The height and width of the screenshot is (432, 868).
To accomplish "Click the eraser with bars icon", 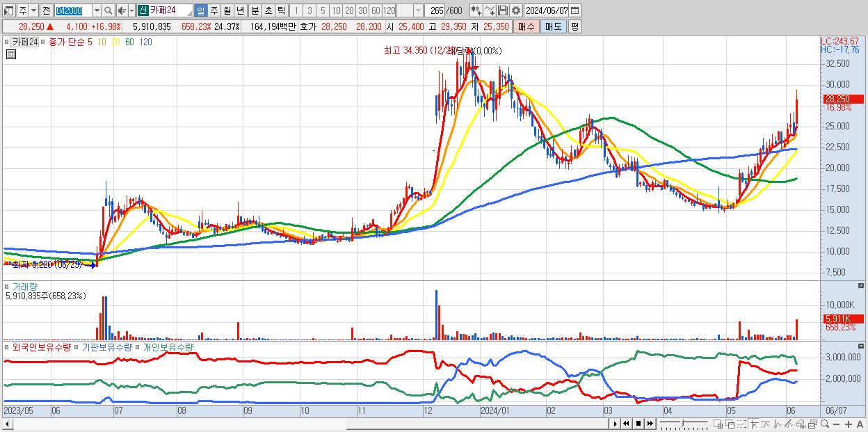I will pyautogui.click(x=801, y=424).
